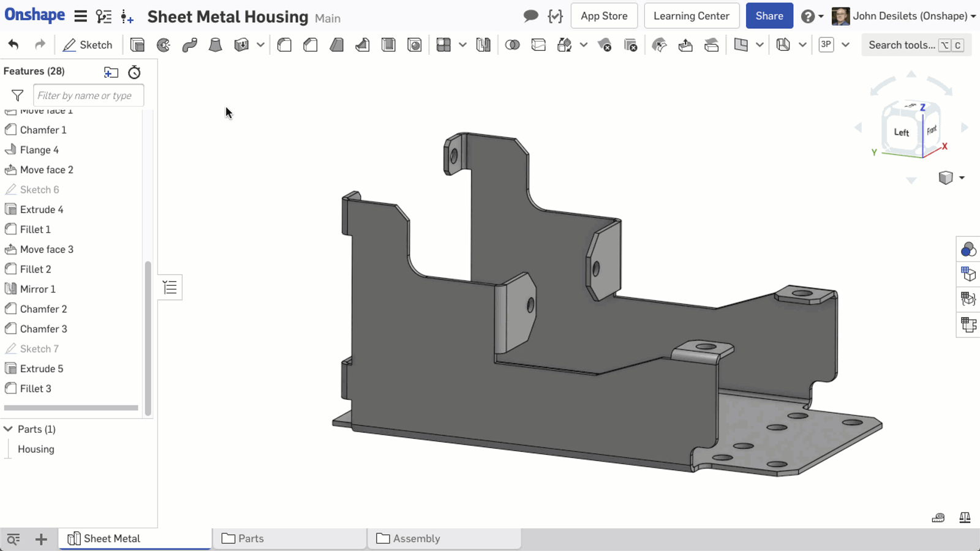Open the comments speech bubble
Image resolution: width=980 pixels, height=551 pixels.
click(x=530, y=16)
